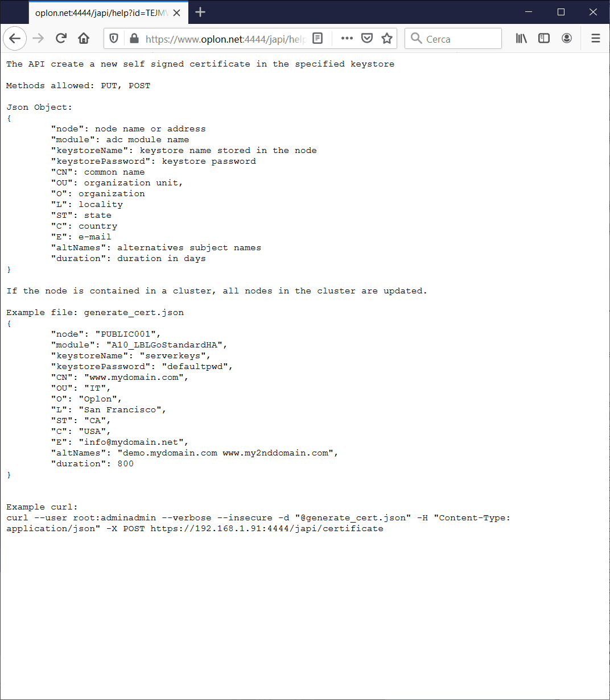Click the URL address field

(x=226, y=39)
